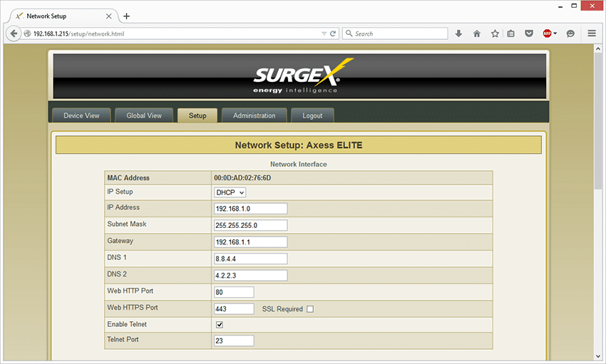Edit the Web HTTP Port field

click(x=235, y=292)
